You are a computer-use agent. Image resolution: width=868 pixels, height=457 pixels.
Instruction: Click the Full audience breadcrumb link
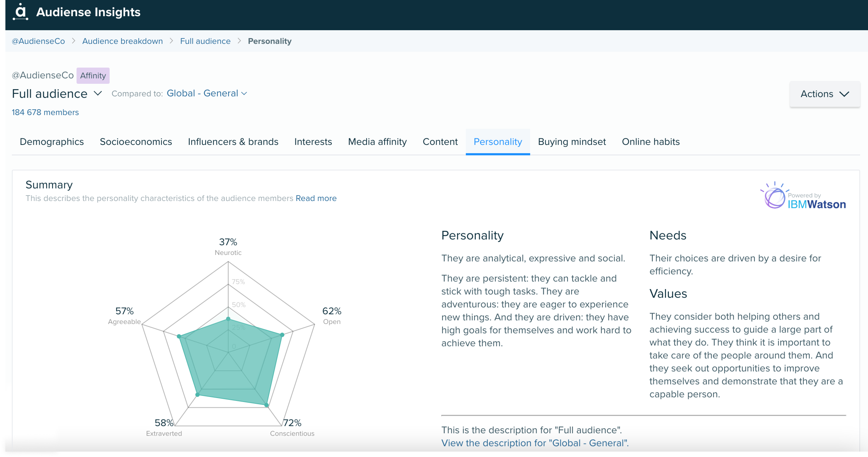click(205, 41)
